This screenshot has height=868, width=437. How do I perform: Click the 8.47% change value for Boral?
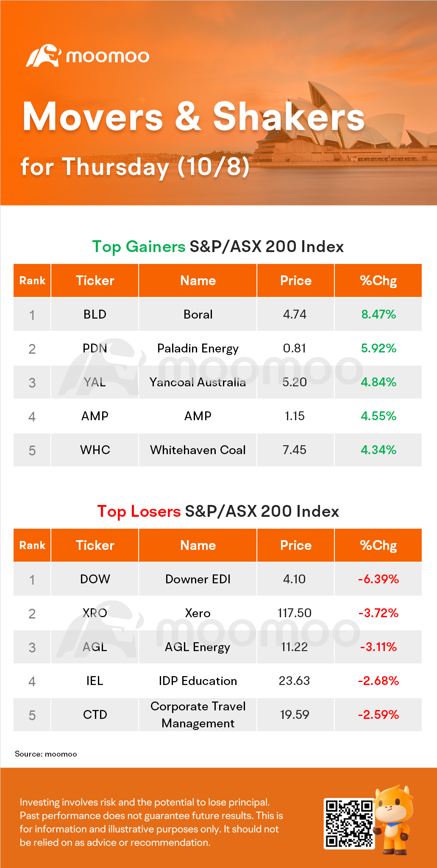378,314
